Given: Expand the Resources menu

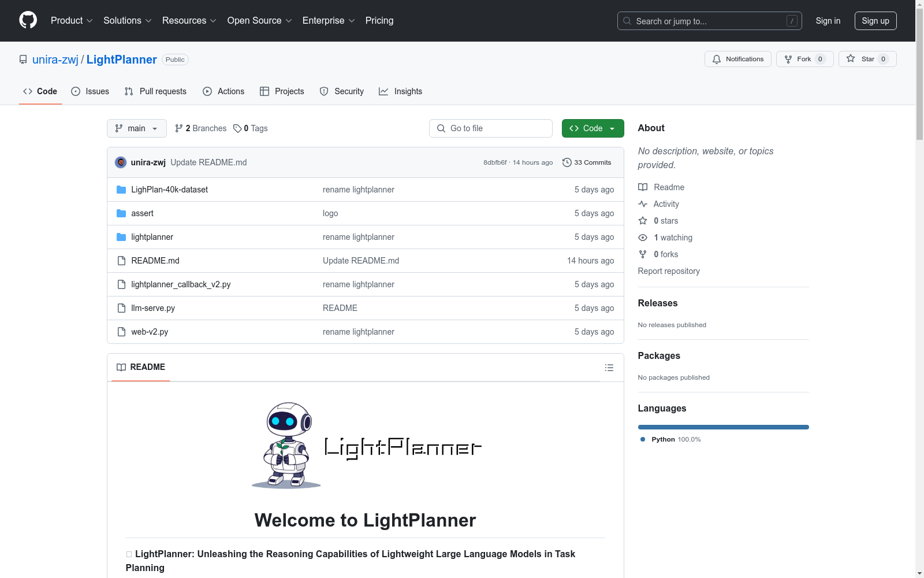Looking at the screenshot, I should 189,21.
